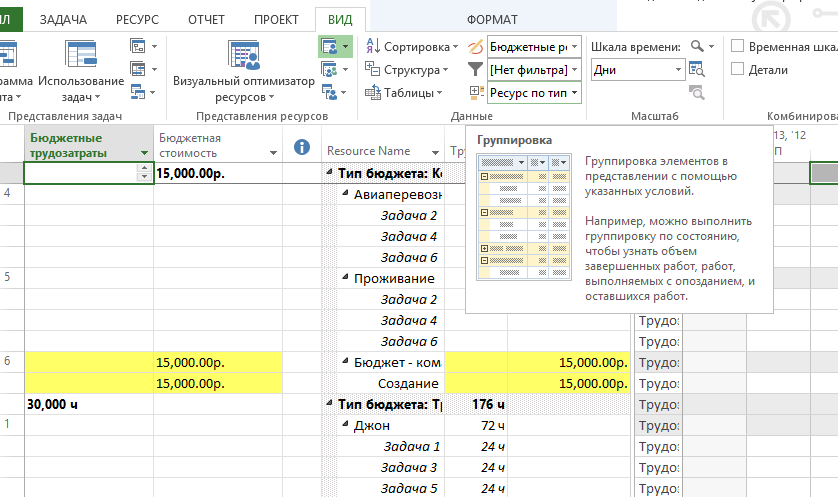Open the [Нет фильтра] filter dropdown
This screenshot has width=838, height=497.
pyautogui.click(x=534, y=70)
